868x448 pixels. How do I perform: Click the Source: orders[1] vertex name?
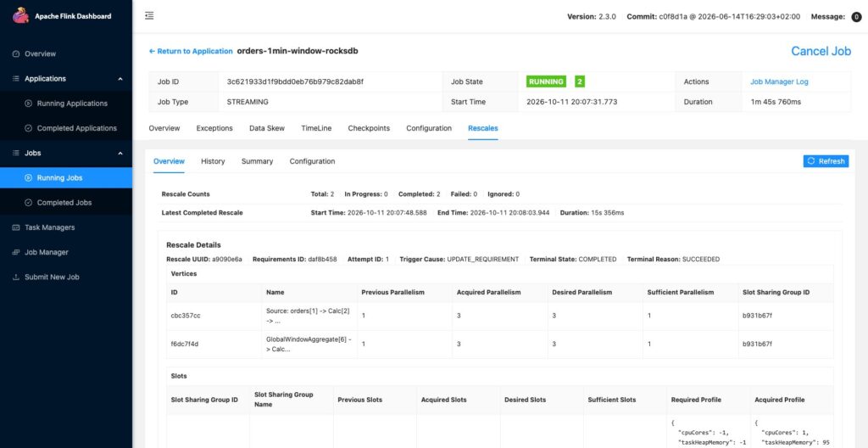308,316
